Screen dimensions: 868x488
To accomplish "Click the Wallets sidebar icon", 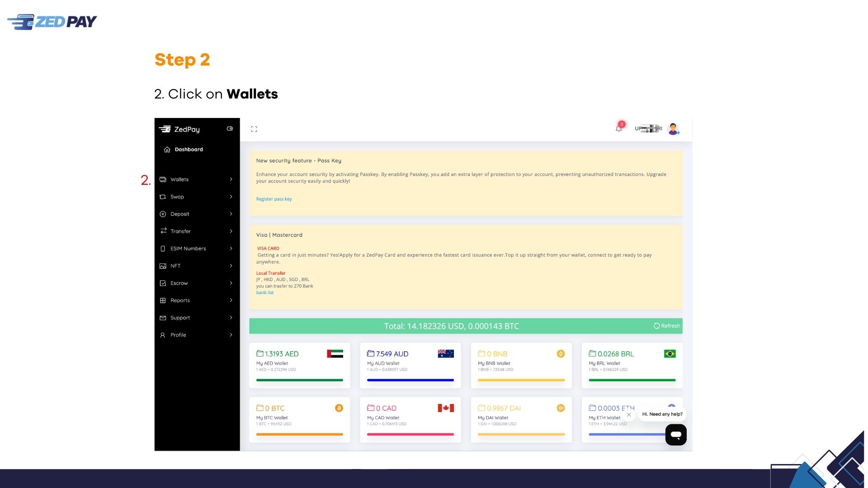I will pos(163,179).
